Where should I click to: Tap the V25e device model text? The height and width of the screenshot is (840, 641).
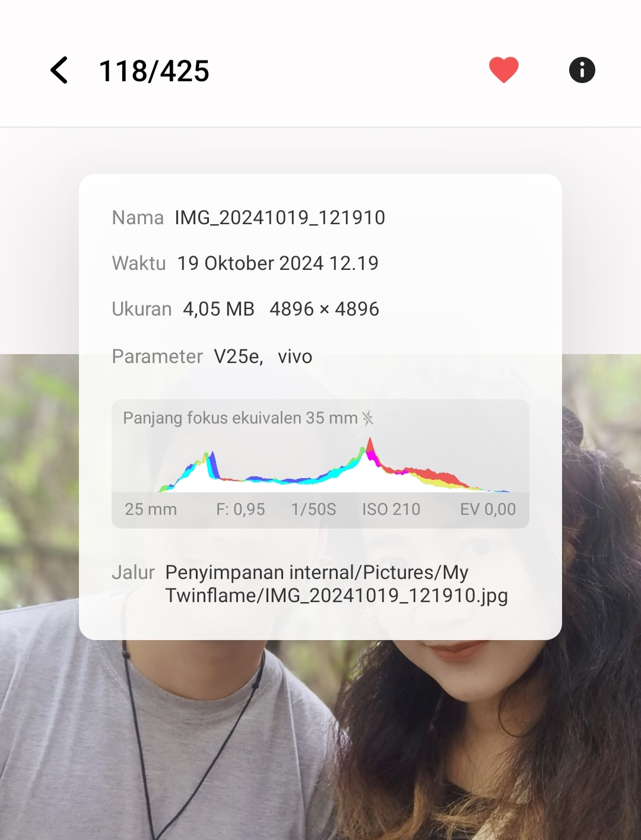point(238,357)
